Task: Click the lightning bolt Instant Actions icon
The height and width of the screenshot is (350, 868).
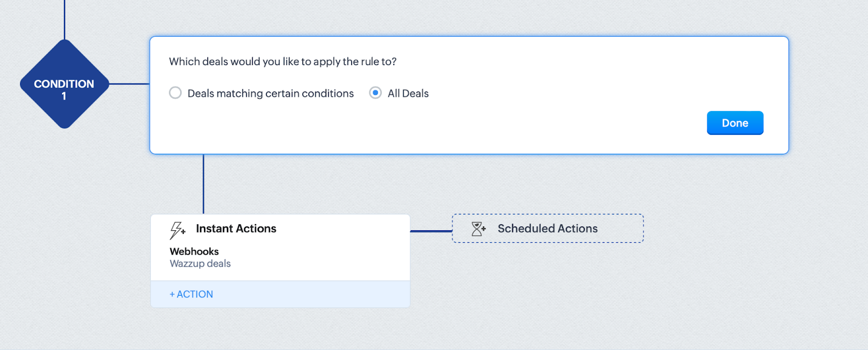Action: (177, 230)
